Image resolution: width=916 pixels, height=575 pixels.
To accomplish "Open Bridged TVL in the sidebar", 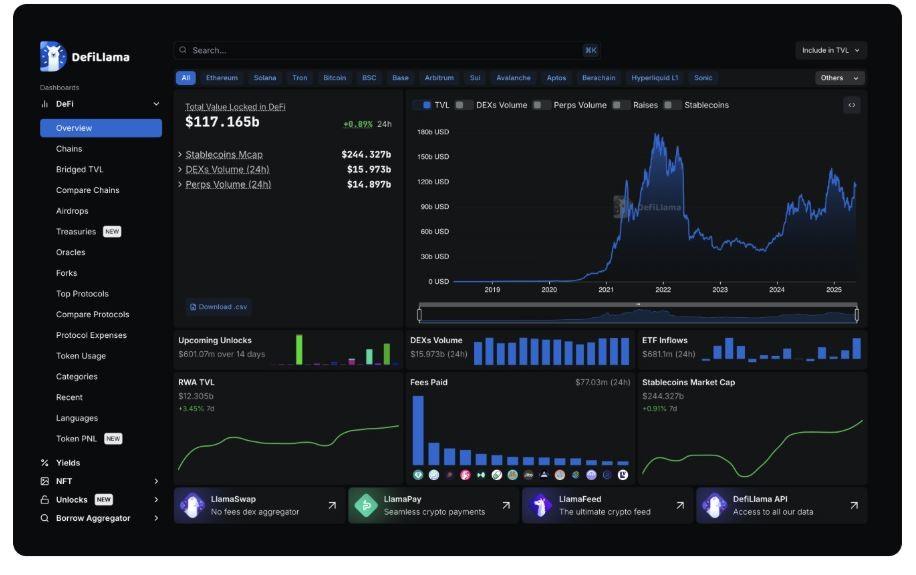I will (x=79, y=170).
